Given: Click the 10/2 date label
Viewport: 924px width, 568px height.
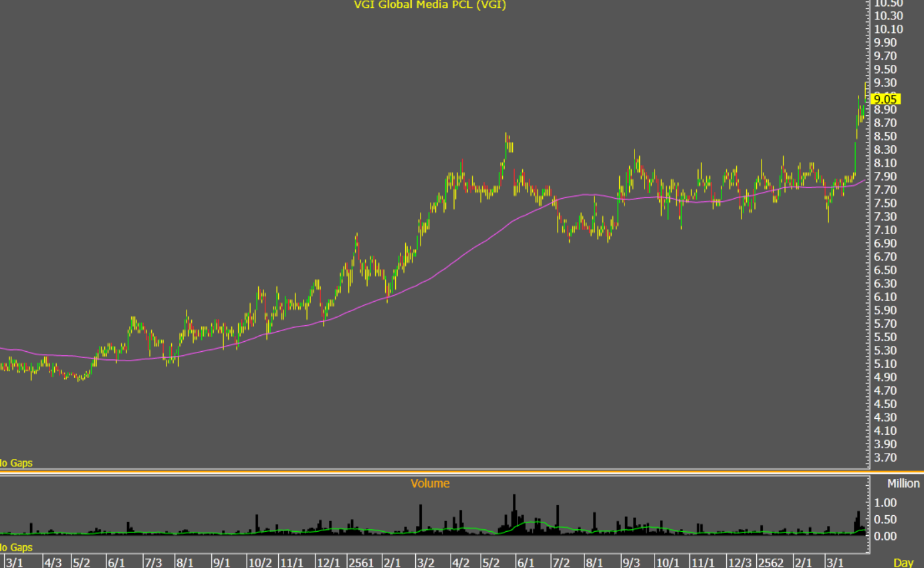Looking at the screenshot, I should point(260,563).
